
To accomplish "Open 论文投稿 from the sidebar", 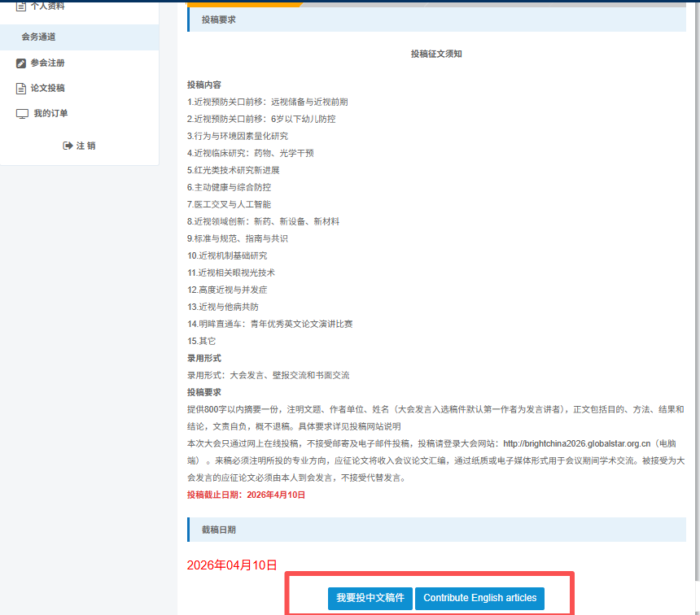I will pos(47,88).
